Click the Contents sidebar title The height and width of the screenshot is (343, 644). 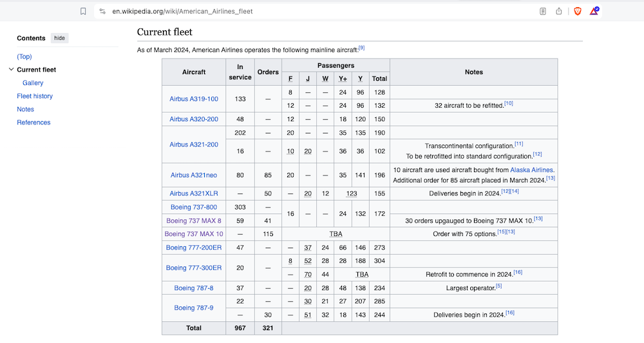[31, 38]
